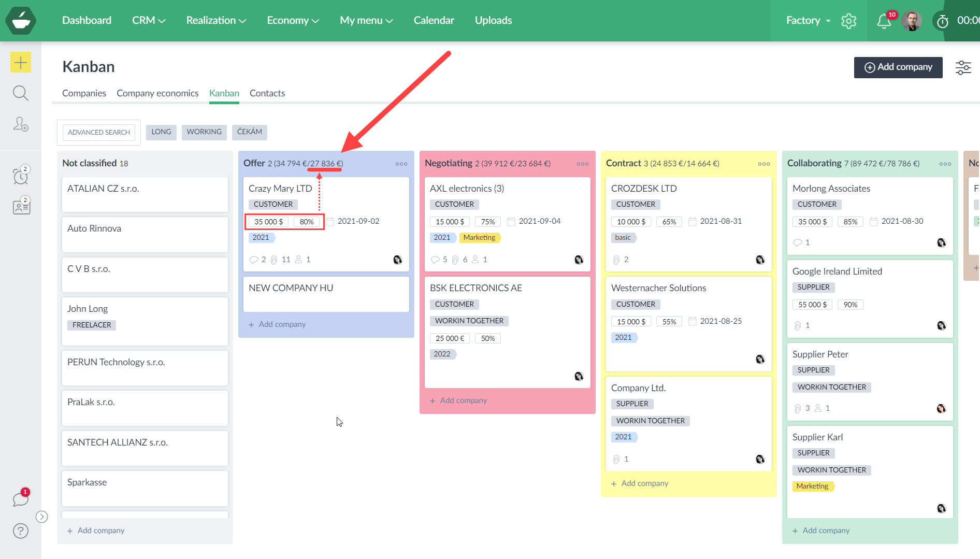This screenshot has height=559, width=980.
Task: Open the settings gear icon
Action: 848,21
